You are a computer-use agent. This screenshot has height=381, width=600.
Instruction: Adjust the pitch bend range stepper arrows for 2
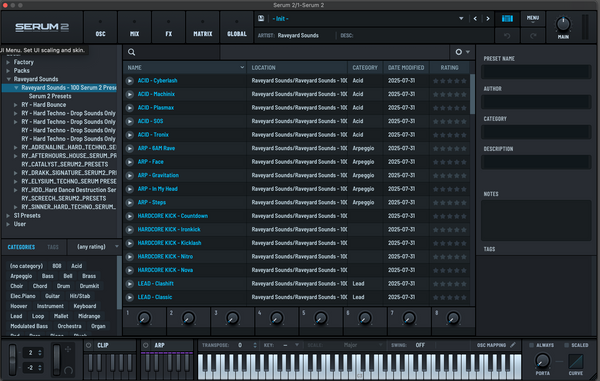[40, 353]
